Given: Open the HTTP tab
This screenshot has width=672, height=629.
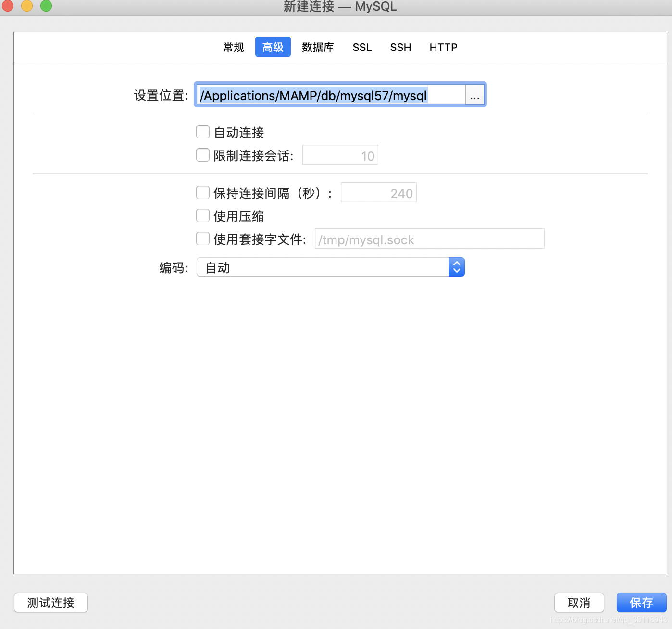Looking at the screenshot, I should click(443, 47).
